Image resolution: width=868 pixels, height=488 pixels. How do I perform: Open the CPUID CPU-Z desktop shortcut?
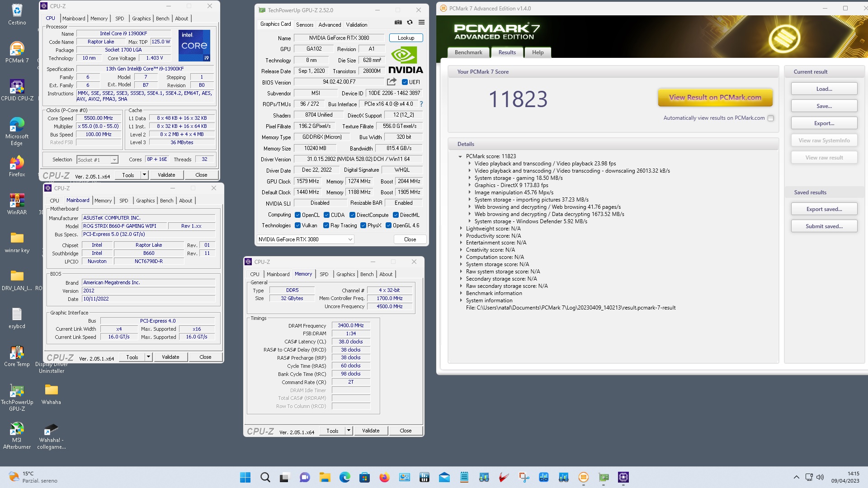coord(17,90)
